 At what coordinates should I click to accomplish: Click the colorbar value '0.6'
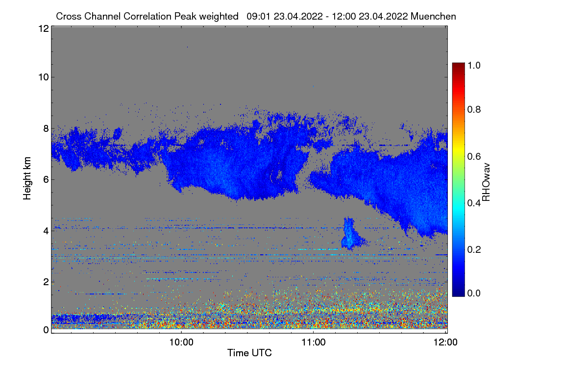474,156
